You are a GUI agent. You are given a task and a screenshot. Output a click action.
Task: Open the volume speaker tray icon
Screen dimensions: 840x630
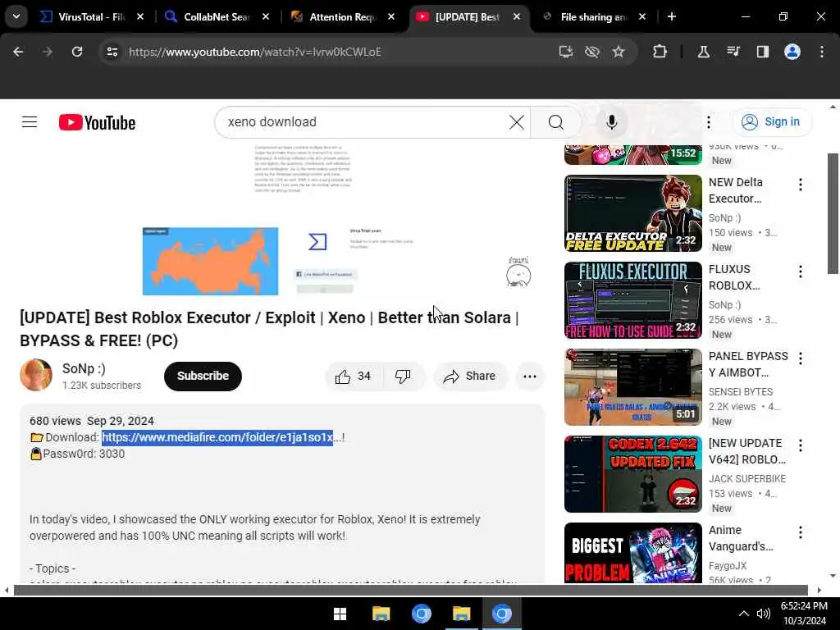pos(764,614)
